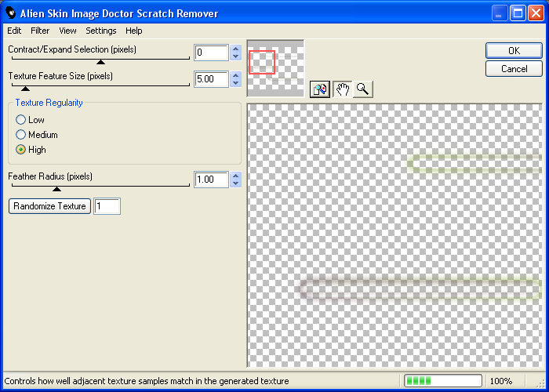
Task: Click the Cancel button
Action: tap(514, 69)
